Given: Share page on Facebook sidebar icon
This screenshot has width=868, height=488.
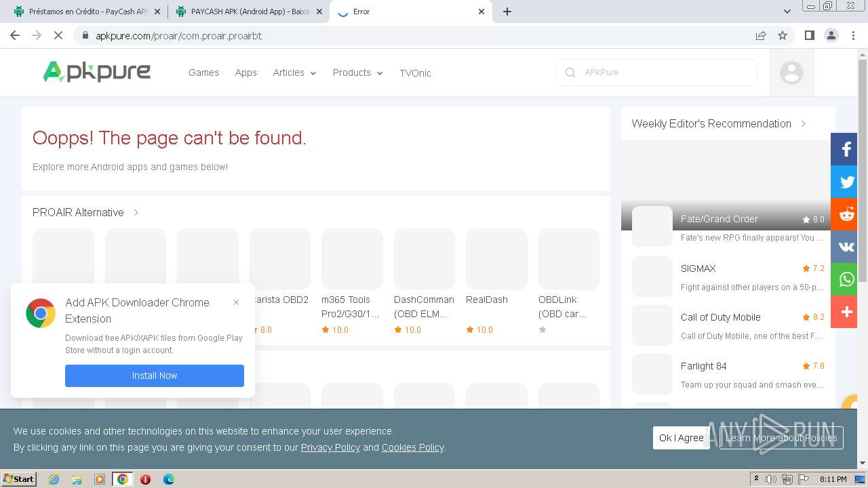Looking at the screenshot, I should click(846, 149).
